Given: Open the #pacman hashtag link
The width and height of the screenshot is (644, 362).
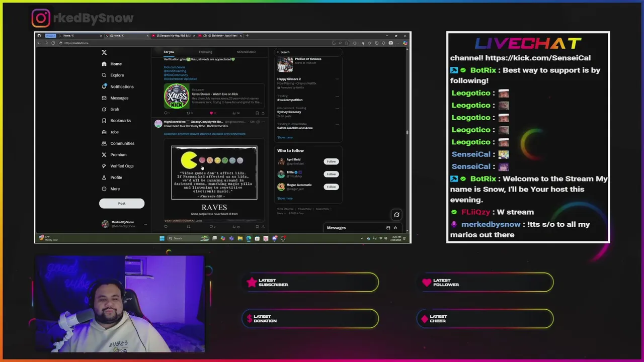Looking at the screenshot, I should tap(170, 134).
